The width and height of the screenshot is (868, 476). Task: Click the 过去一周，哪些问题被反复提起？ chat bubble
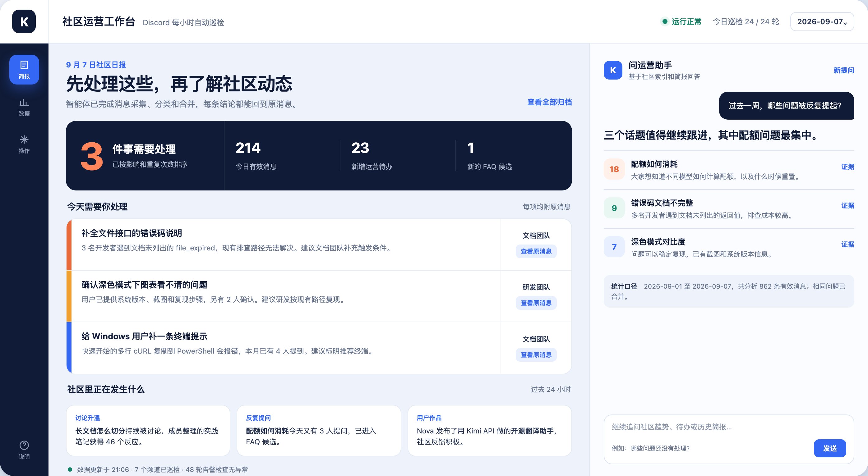[787, 105]
